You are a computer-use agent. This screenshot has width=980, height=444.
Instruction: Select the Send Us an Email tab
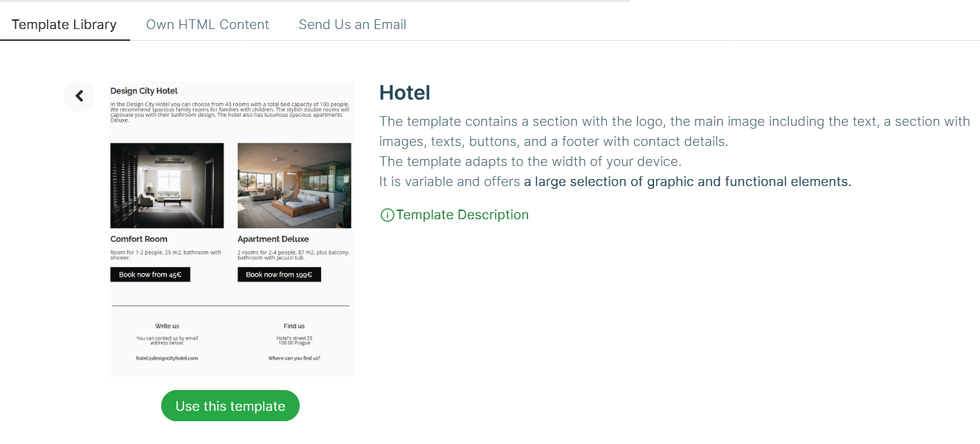click(x=352, y=25)
